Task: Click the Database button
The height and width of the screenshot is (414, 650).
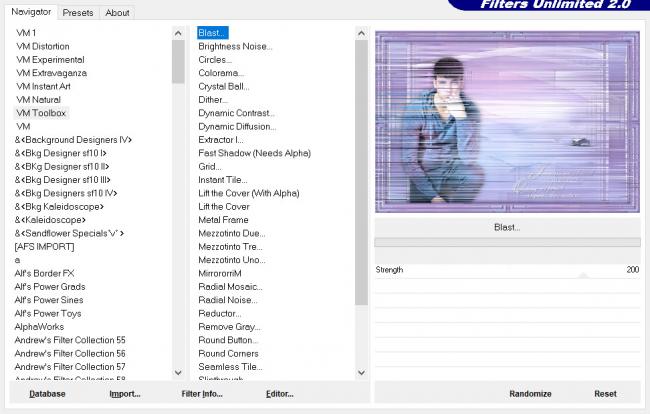Action: click(x=47, y=394)
